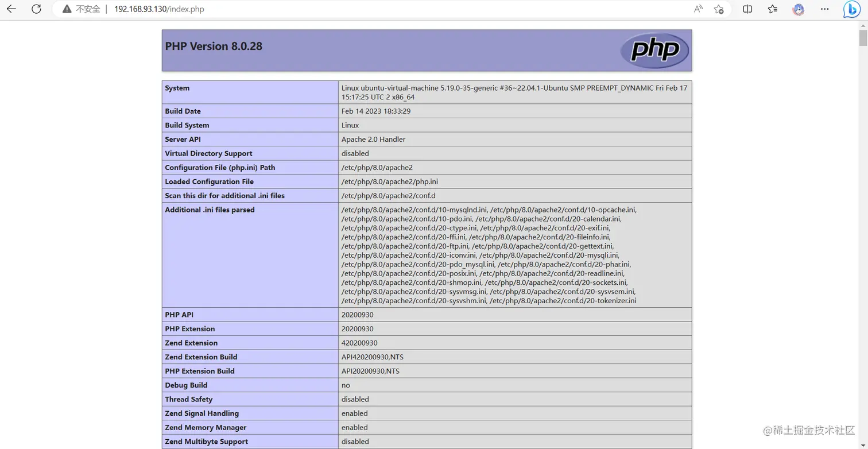
Task: Select Zend Extension value 420200930
Action: click(x=359, y=343)
